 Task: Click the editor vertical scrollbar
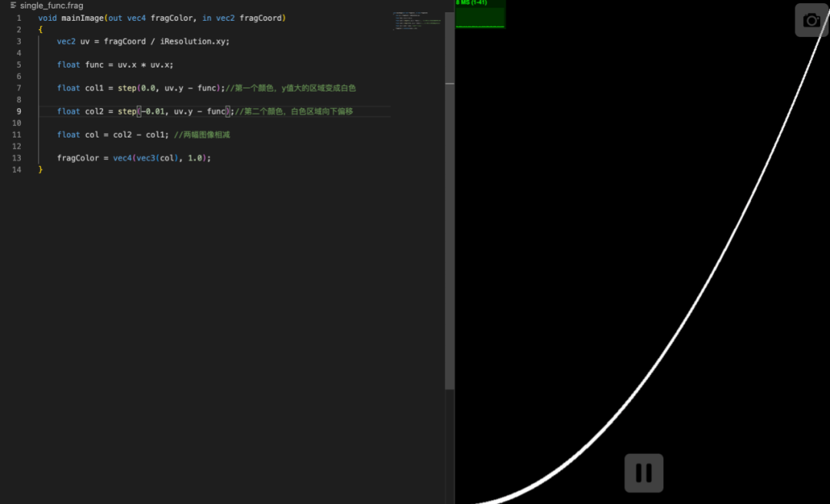point(449,200)
